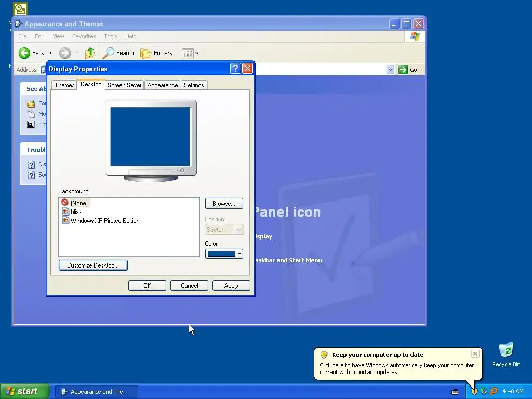Switch to the Themes tab
The width and height of the screenshot is (532, 399).
pyautogui.click(x=64, y=85)
